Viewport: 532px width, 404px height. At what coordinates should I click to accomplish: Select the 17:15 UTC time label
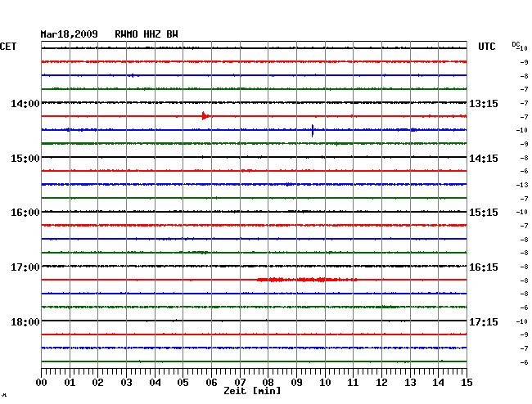[484, 321]
